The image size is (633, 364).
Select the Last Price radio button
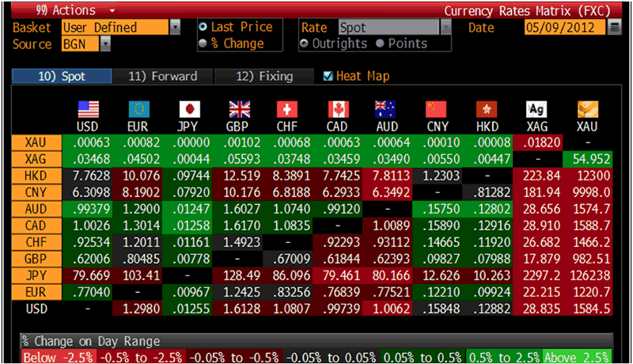pos(203,28)
